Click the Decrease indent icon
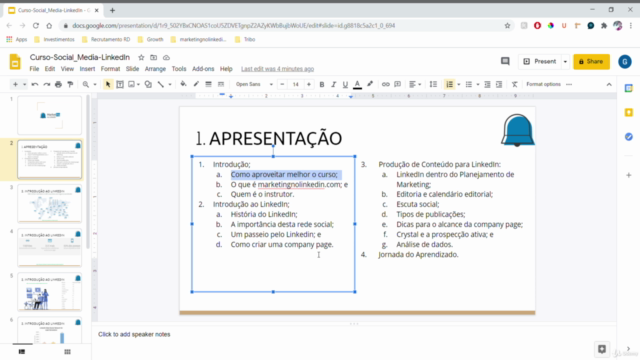Viewport: 640px width, 360px height. [x=487, y=84]
